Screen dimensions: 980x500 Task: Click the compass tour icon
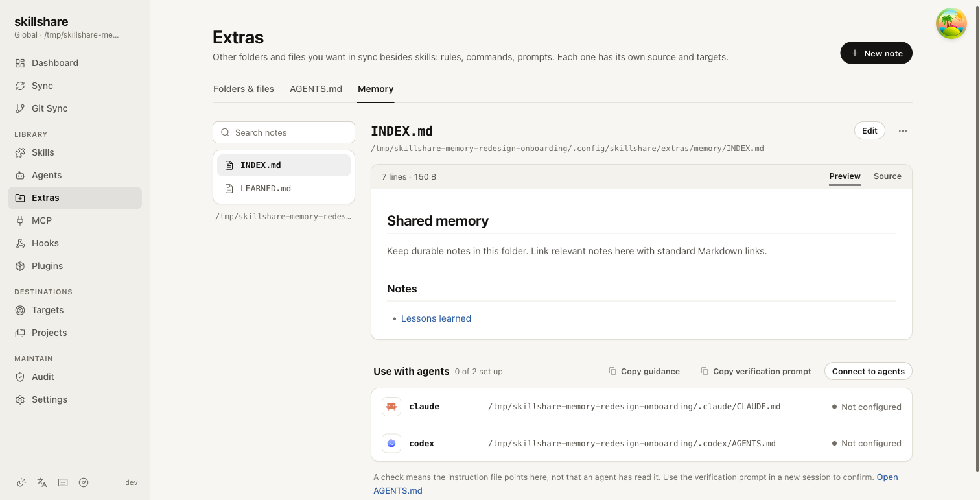(x=84, y=482)
